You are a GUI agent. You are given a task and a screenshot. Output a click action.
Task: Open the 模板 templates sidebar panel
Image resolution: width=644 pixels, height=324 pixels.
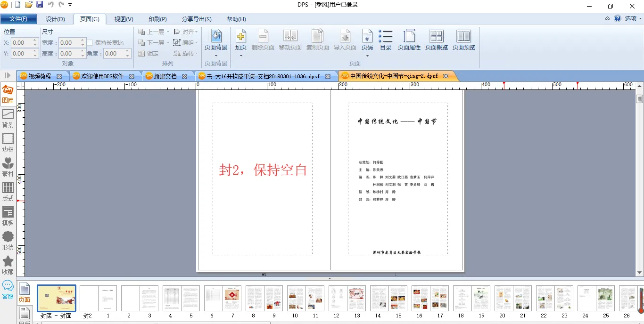pos(8,216)
